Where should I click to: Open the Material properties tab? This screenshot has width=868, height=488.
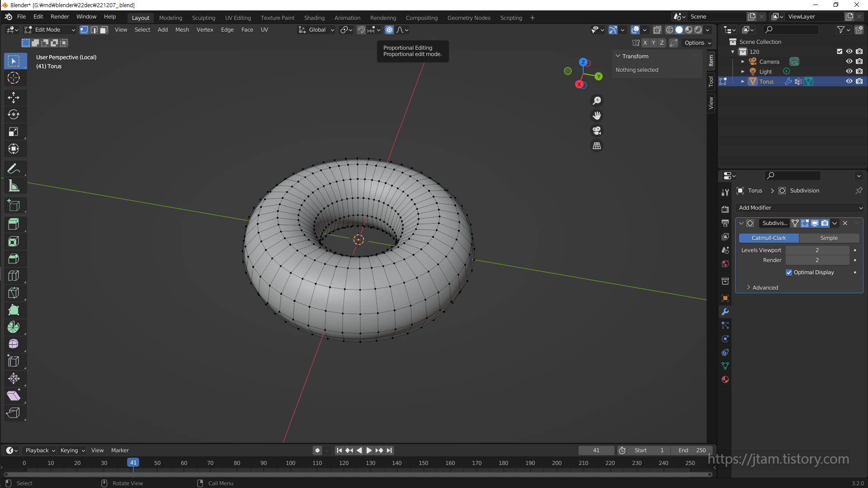pyautogui.click(x=725, y=380)
